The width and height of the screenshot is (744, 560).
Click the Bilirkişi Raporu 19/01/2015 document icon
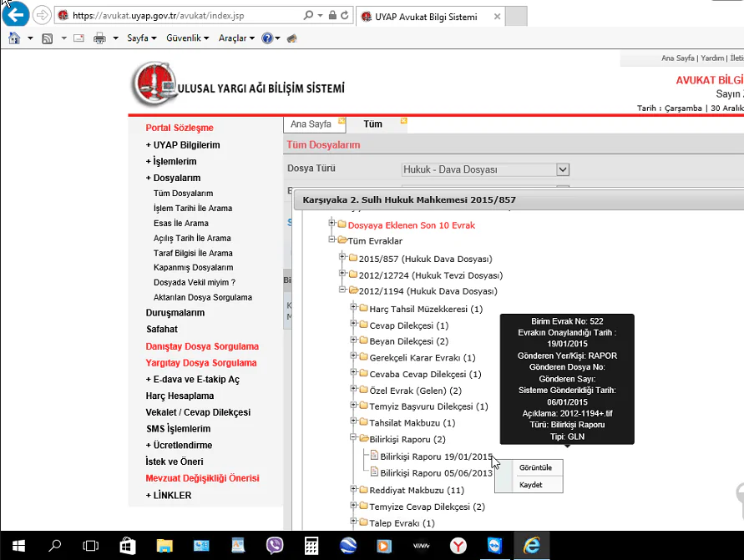374,456
